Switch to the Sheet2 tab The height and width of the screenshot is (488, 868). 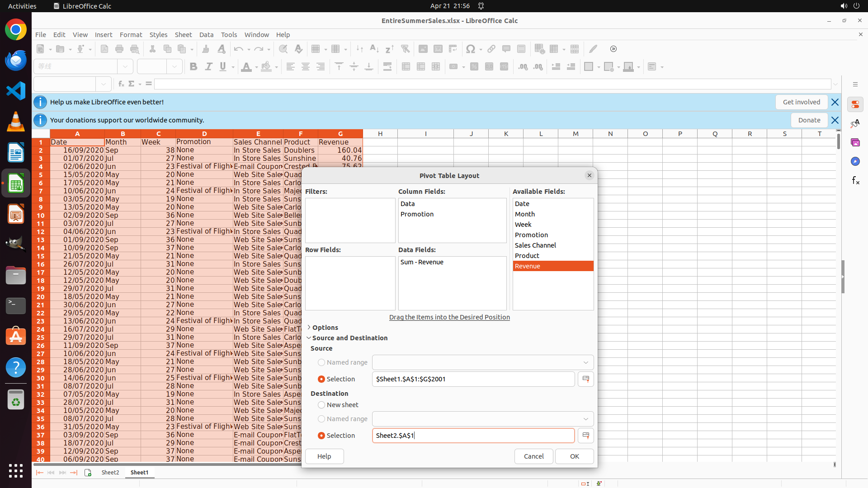(110, 473)
